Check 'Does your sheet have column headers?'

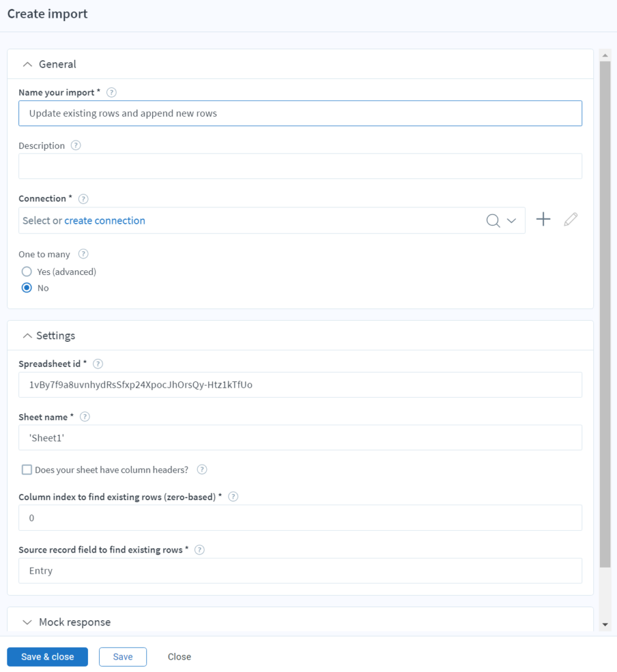tap(27, 470)
